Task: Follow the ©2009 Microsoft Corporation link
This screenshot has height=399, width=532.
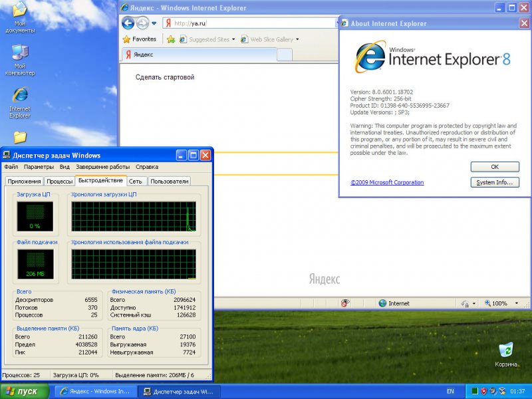Action: [387, 182]
